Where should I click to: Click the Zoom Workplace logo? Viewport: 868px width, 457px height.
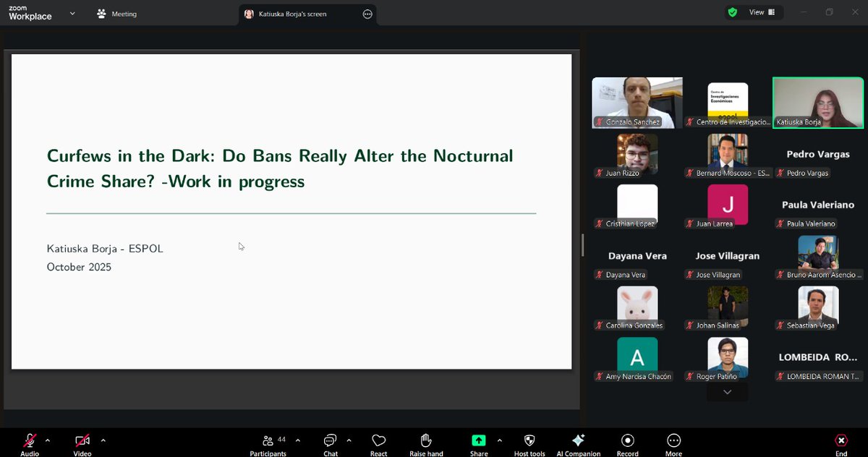click(30, 13)
